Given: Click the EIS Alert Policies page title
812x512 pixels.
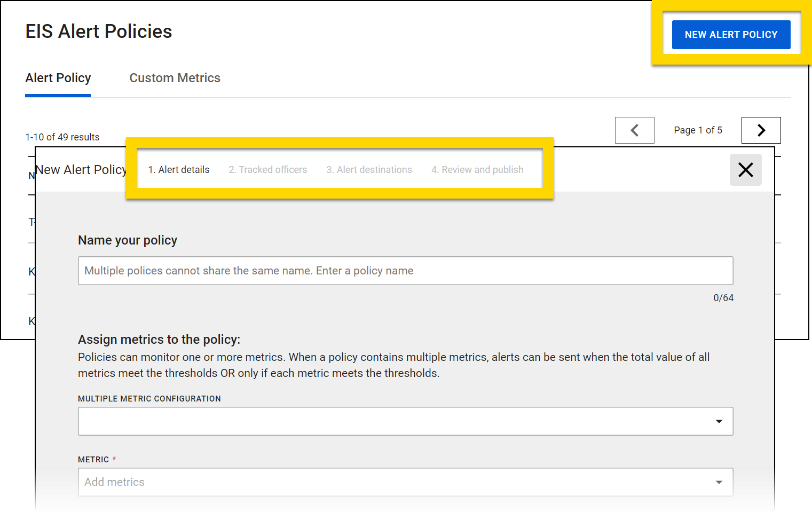Looking at the screenshot, I should pyautogui.click(x=99, y=31).
